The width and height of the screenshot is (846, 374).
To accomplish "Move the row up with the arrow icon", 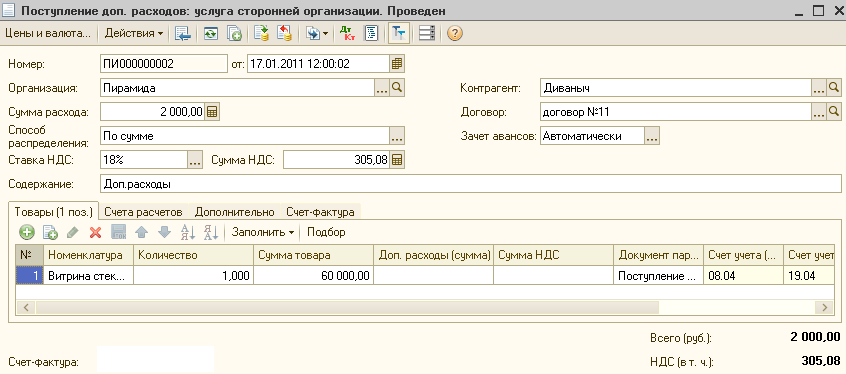I will point(141,233).
